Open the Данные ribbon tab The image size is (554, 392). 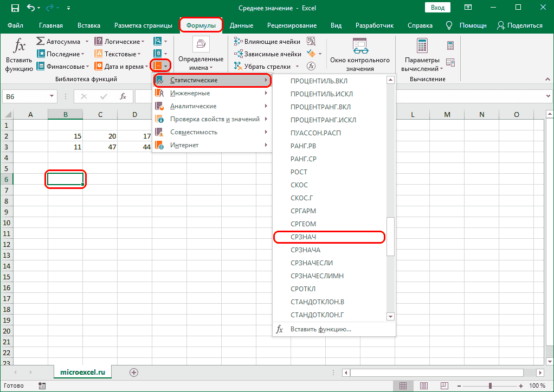241,25
